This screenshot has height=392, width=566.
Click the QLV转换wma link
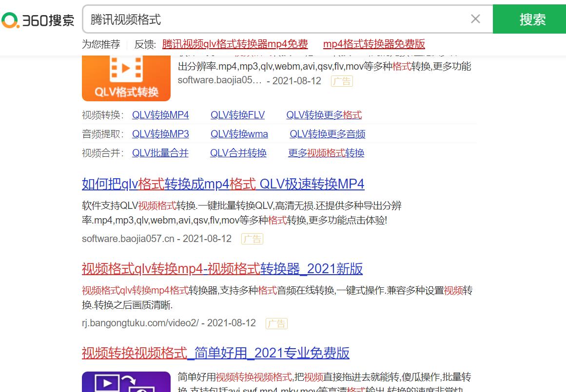click(239, 134)
